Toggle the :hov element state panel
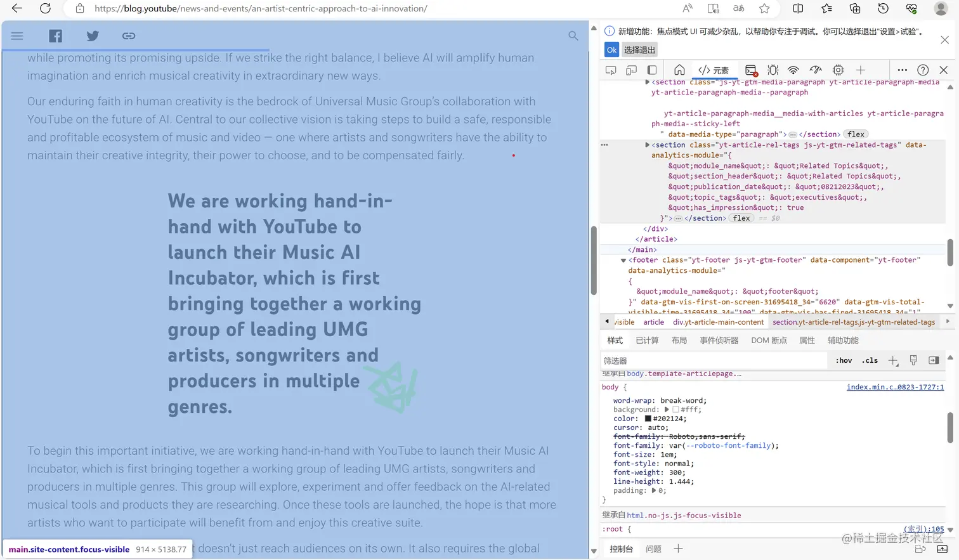Screen dimensions: 959x560 coord(844,360)
